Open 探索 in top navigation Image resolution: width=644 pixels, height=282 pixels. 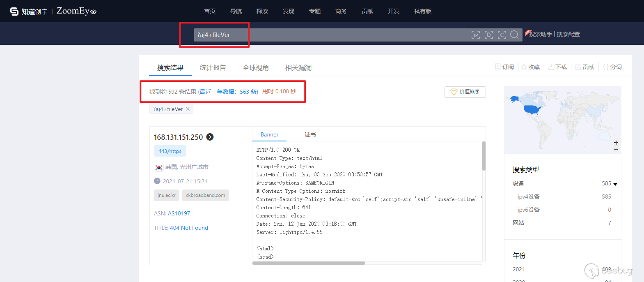click(x=262, y=11)
